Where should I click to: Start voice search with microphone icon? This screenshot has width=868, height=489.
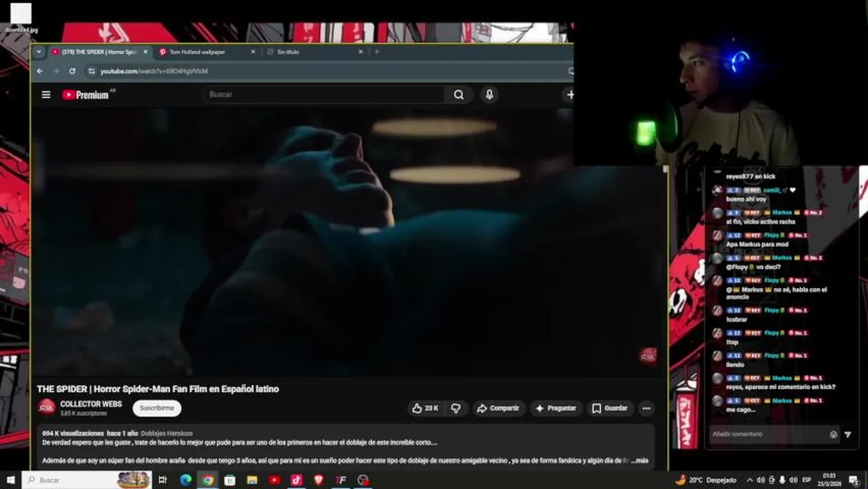click(489, 95)
